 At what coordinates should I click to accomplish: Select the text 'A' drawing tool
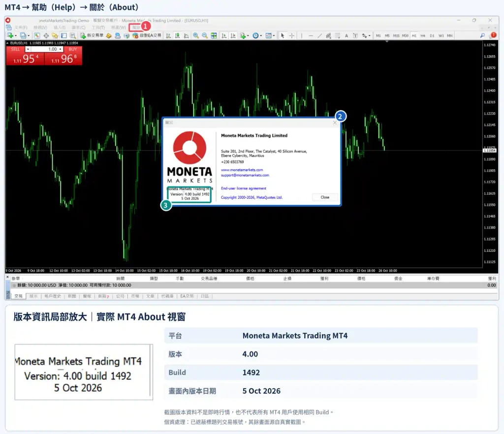tap(346, 35)
